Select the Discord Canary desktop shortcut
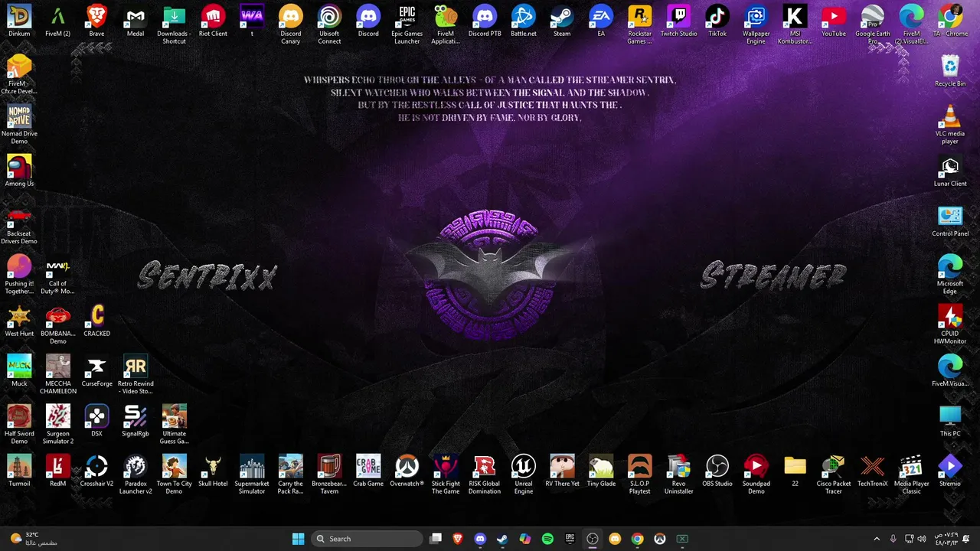 (291, 24)
